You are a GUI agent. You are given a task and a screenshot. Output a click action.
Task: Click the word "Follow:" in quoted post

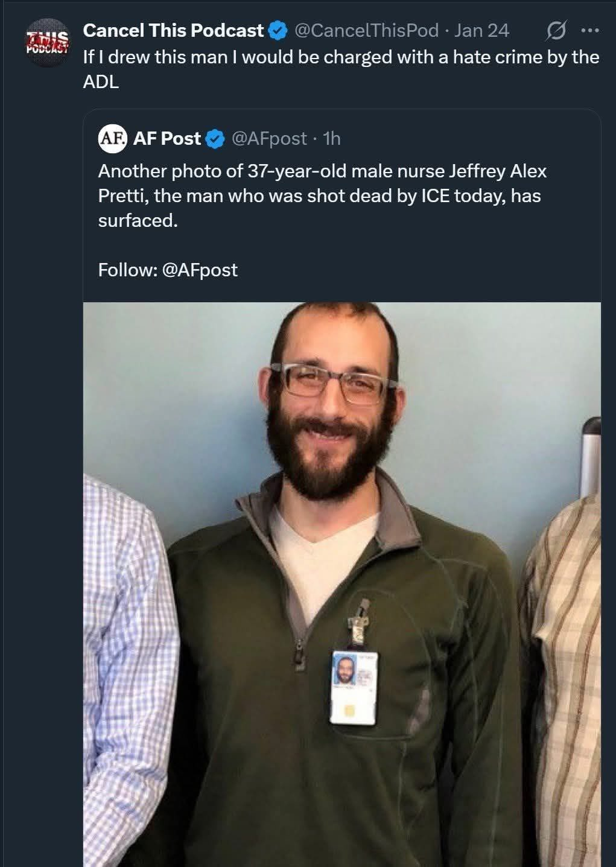tap(128, 269)
